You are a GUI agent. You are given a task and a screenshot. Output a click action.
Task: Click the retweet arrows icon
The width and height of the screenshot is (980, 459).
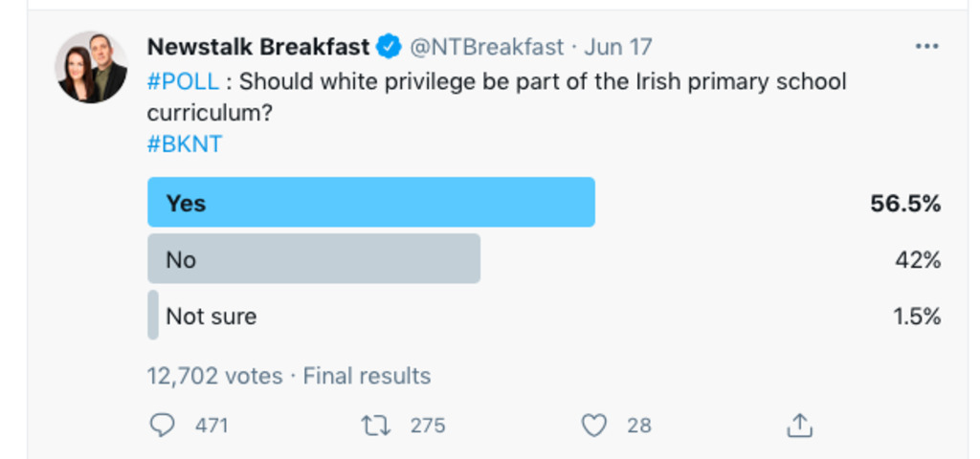377,425
